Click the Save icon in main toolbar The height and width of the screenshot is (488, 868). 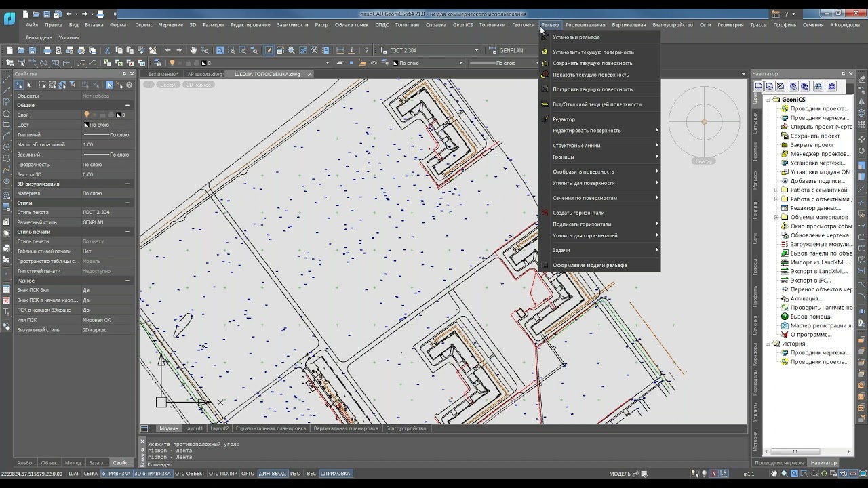(x=33, y=50)
